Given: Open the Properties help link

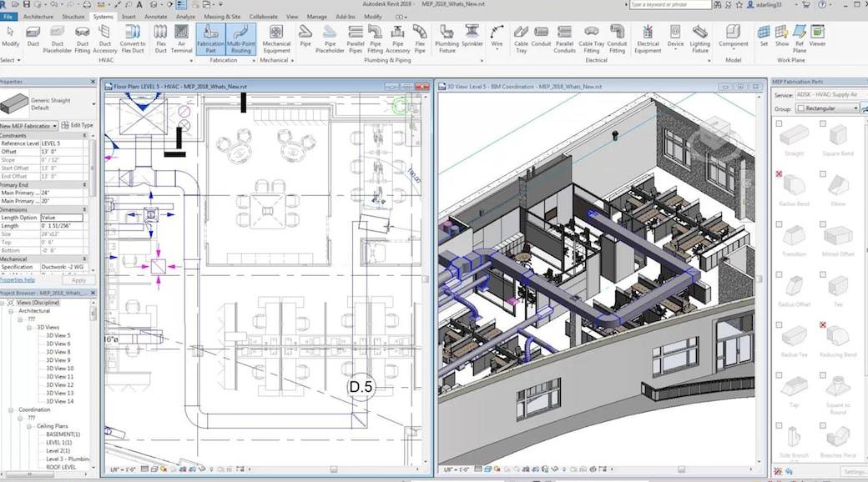Looking at the screenshot, I should click(x=18, y=280).
